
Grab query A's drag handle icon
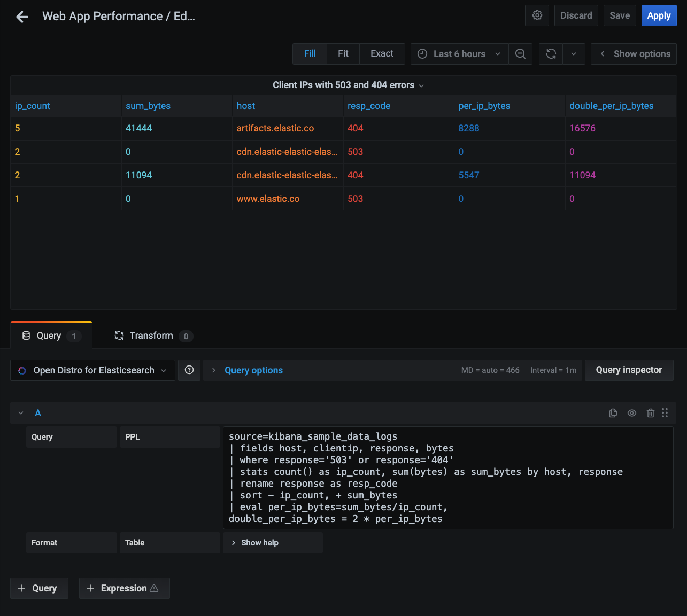click(665, 413)
